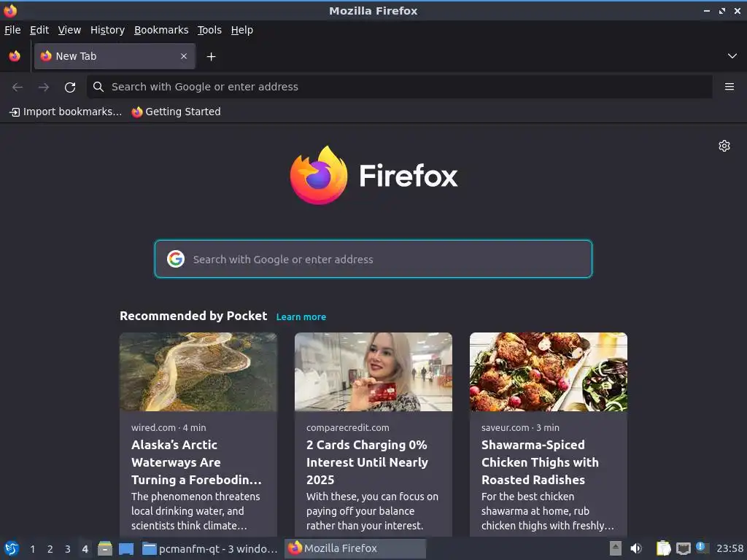Click the saveur.com source text

505,427
